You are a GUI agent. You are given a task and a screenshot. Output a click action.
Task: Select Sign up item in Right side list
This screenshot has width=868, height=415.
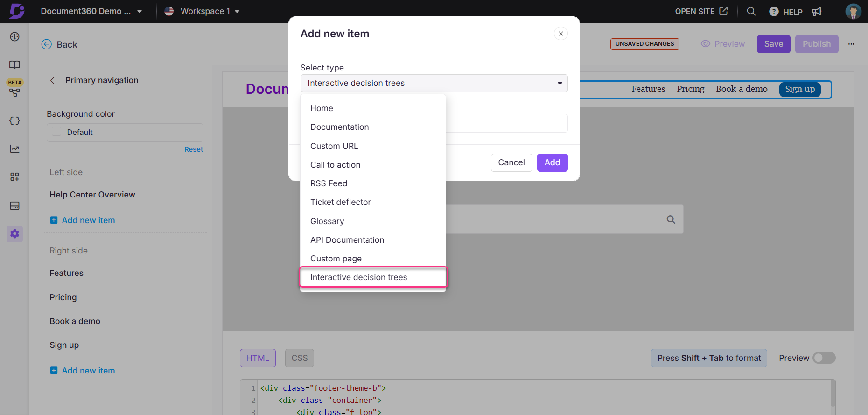(x=64, y=345)
